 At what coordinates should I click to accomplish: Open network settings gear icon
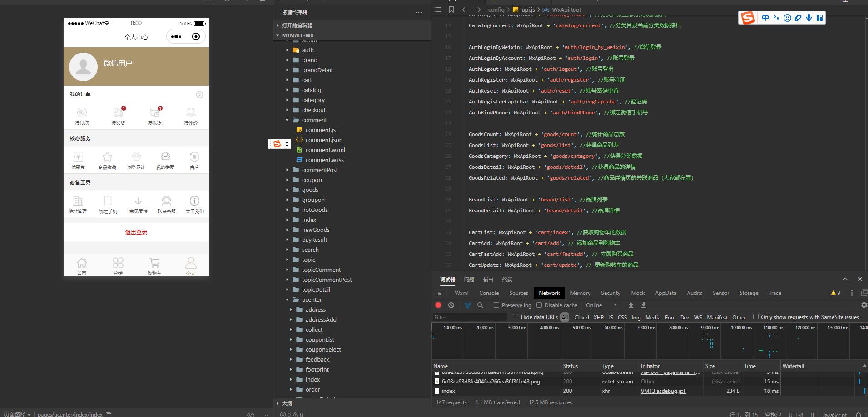[x=864, y=305]
